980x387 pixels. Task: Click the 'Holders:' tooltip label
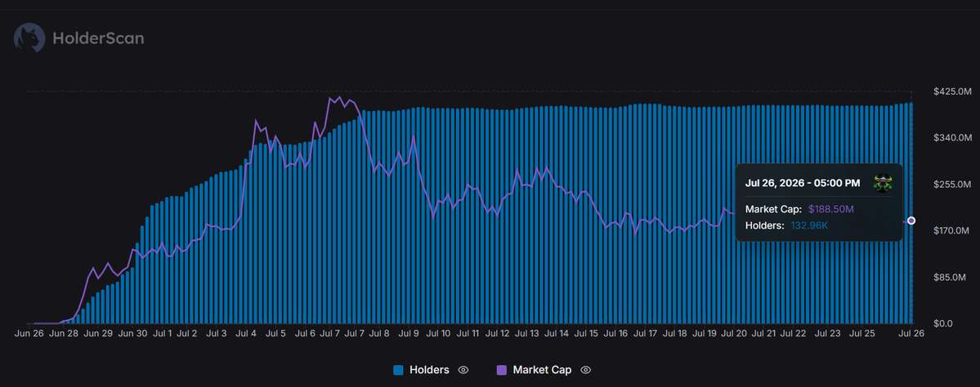click(x=764, y=225)
